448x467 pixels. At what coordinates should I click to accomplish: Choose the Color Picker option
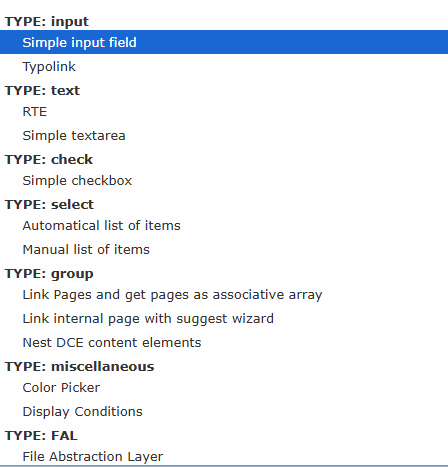(224, 387)
